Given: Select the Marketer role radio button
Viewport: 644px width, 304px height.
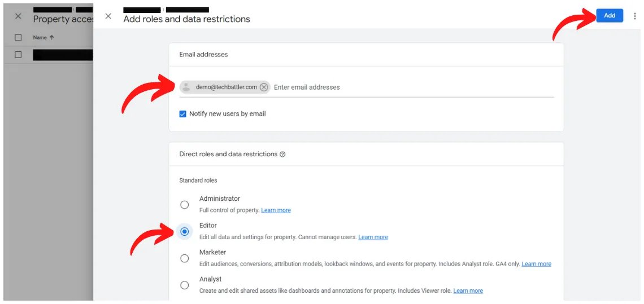Looking at the screenshot, I should point(185,258).
